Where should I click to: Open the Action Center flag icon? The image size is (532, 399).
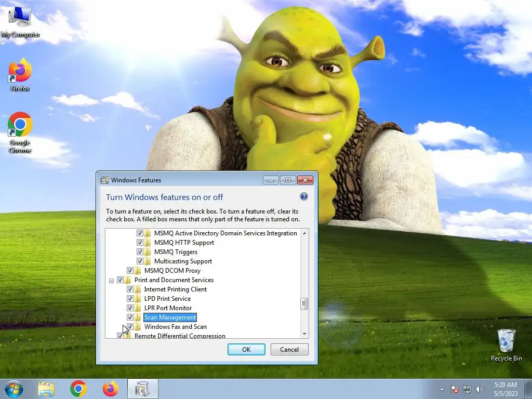tap(455, 389)
